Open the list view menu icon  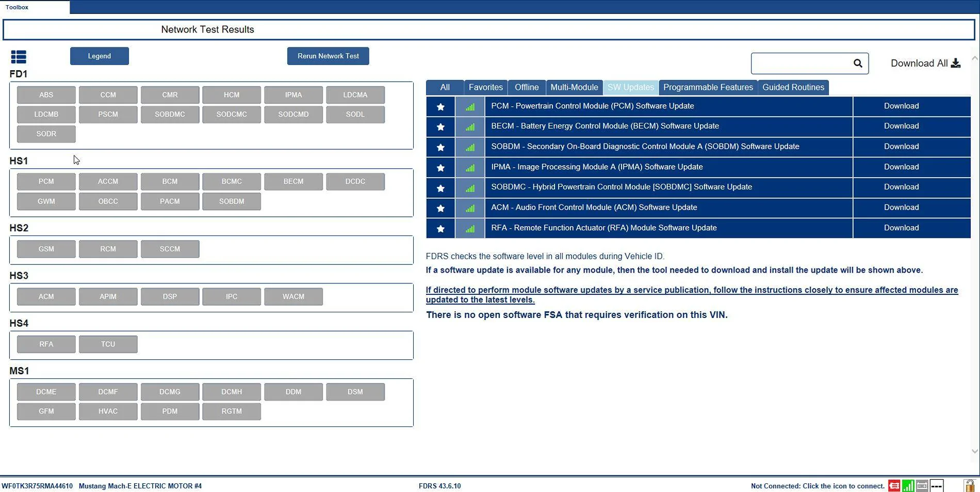pos(19,57)
